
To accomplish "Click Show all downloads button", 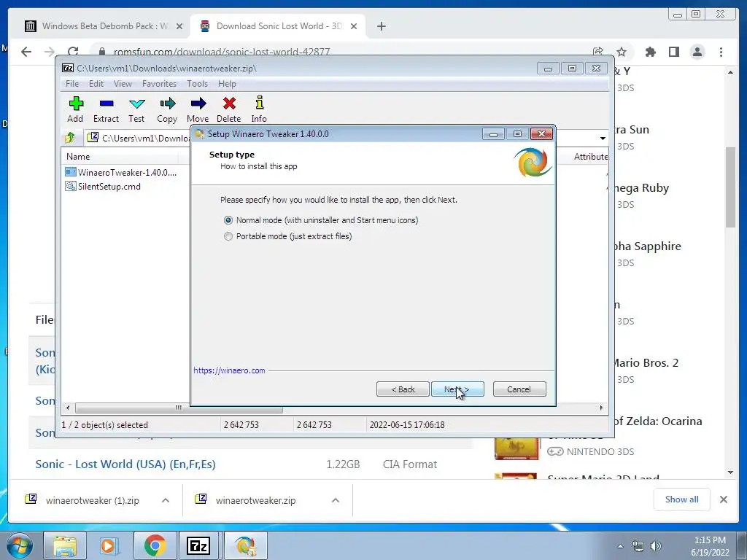I will [682, 499].
